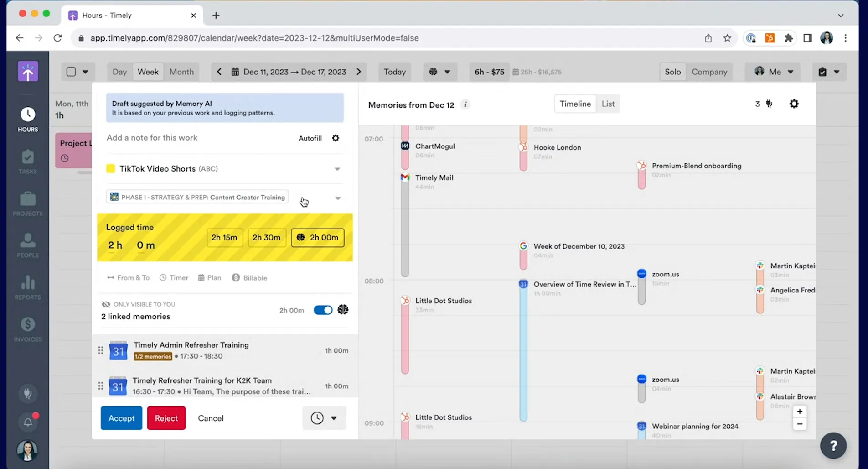The image size is (868, 469).
Task: Toggle linked memories switch off
Action: (323, 310)
